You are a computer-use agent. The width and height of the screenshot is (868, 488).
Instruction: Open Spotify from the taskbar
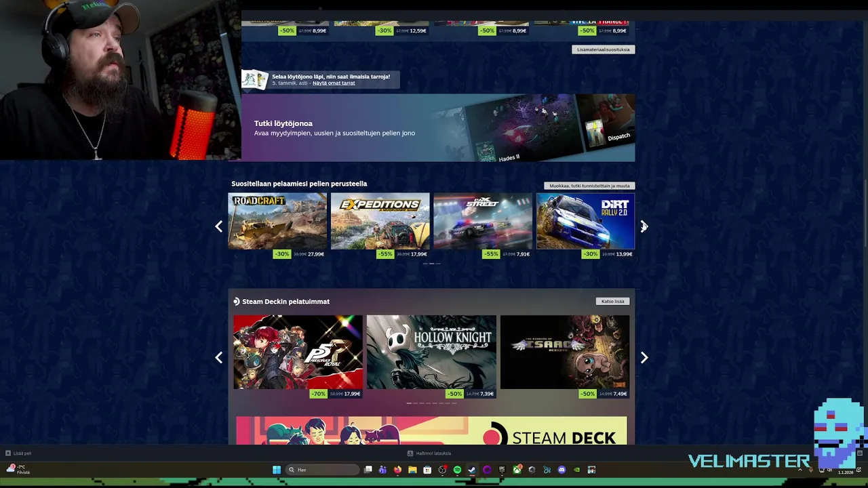[x=457, y=470]
